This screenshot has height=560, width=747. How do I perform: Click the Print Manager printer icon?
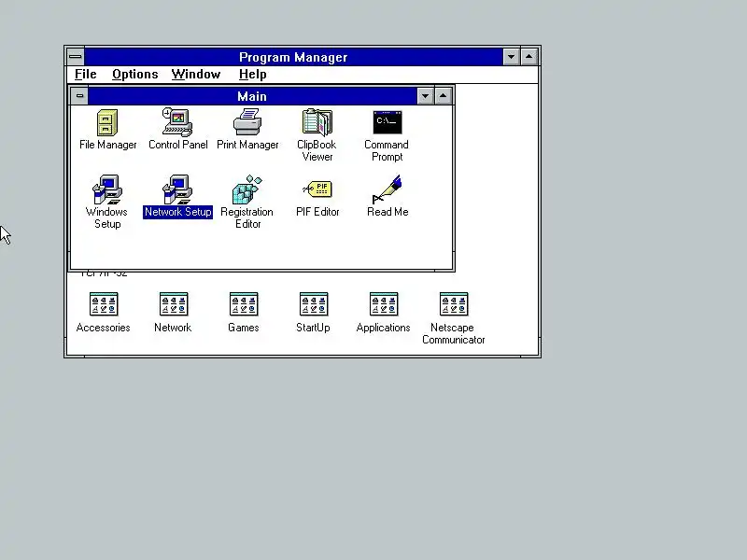point(247,122)
